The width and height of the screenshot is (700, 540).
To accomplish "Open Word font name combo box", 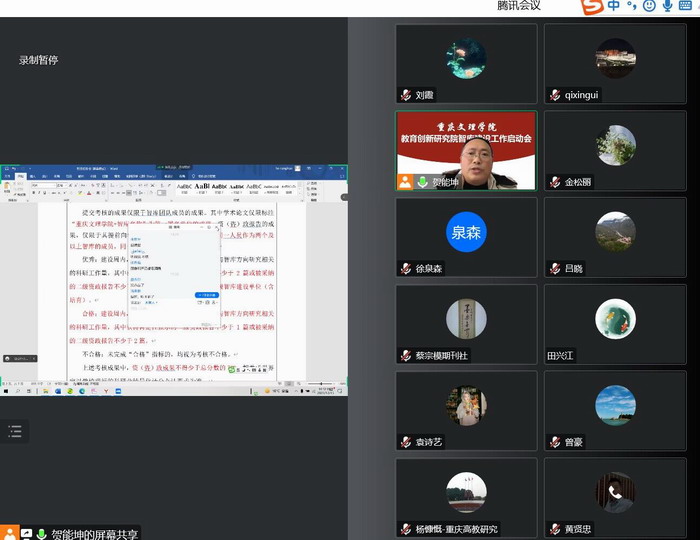I will coord(43,185).
